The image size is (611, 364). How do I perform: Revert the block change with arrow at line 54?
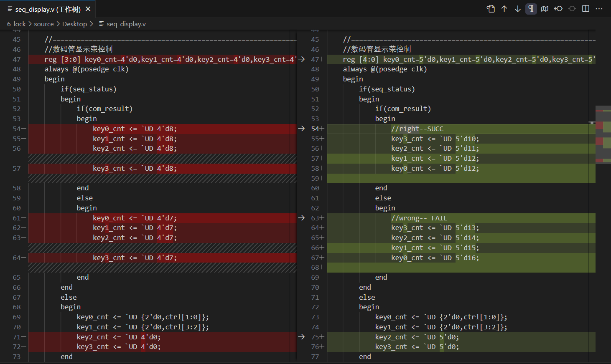click(x=301, y=129)
